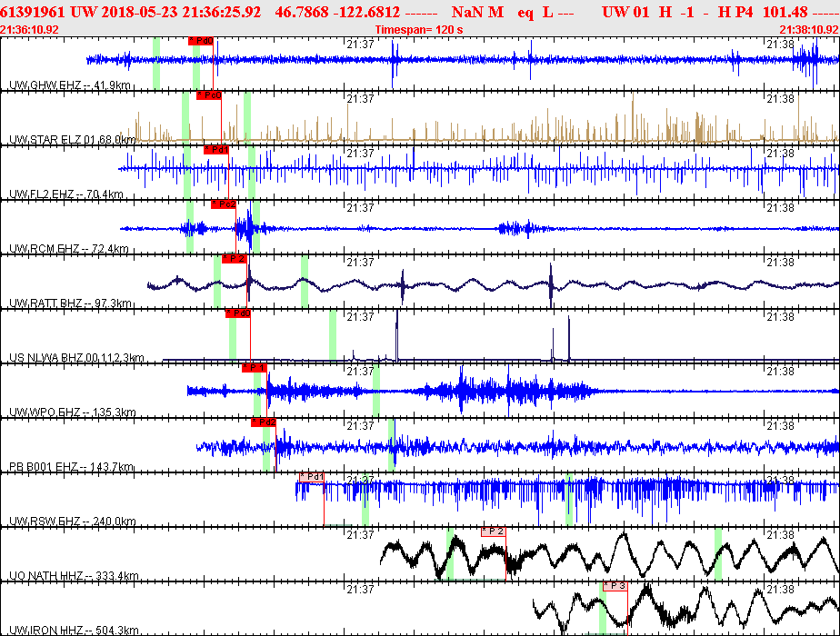Image resolution: width=840 pixels, height=636 pixels.
Task: Select the P 2 pick flag on RATT trace
Action: (x=235, y=259)
